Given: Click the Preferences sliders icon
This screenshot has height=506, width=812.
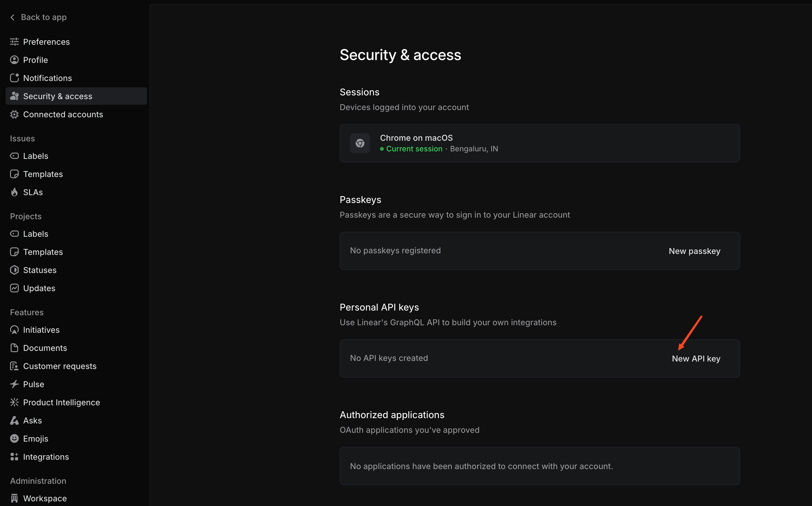Looking at the screenshot, I should point(14,42).
